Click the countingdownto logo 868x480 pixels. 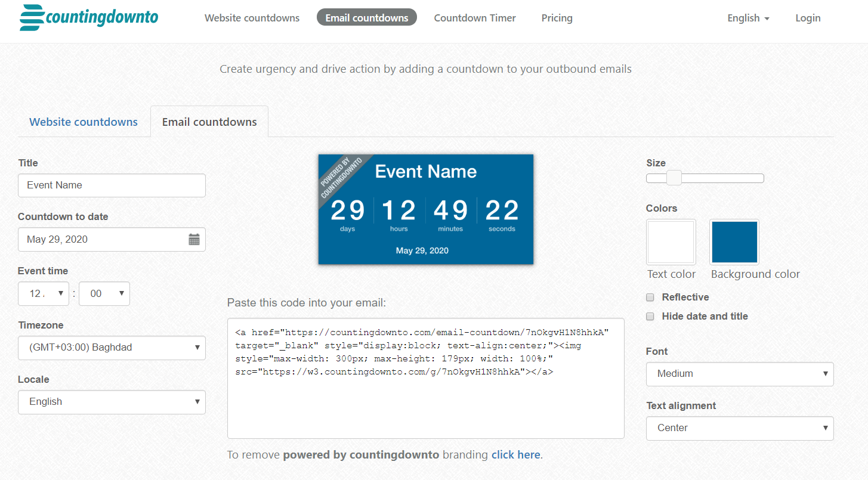click(x=89, y=18)
